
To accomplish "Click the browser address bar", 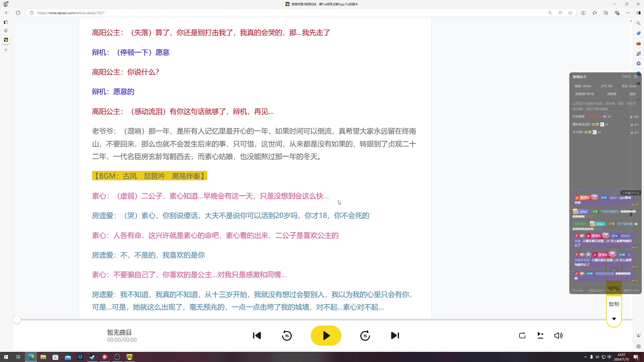I will click(134, 13).
